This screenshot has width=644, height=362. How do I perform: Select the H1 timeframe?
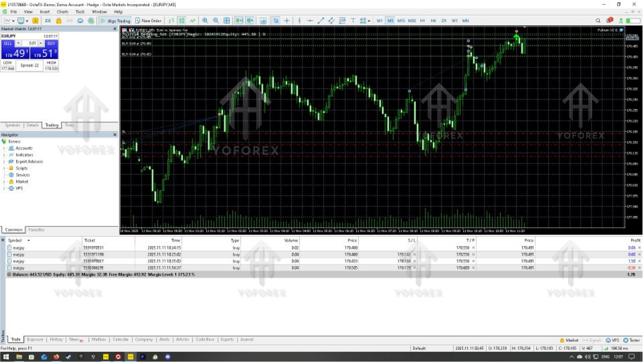(x=422, y=21)
